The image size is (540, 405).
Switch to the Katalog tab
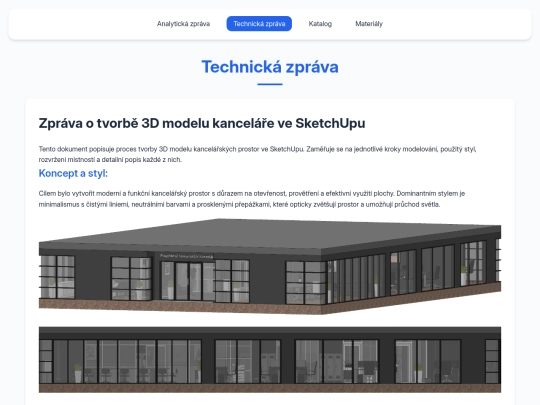tap(320, 24)
